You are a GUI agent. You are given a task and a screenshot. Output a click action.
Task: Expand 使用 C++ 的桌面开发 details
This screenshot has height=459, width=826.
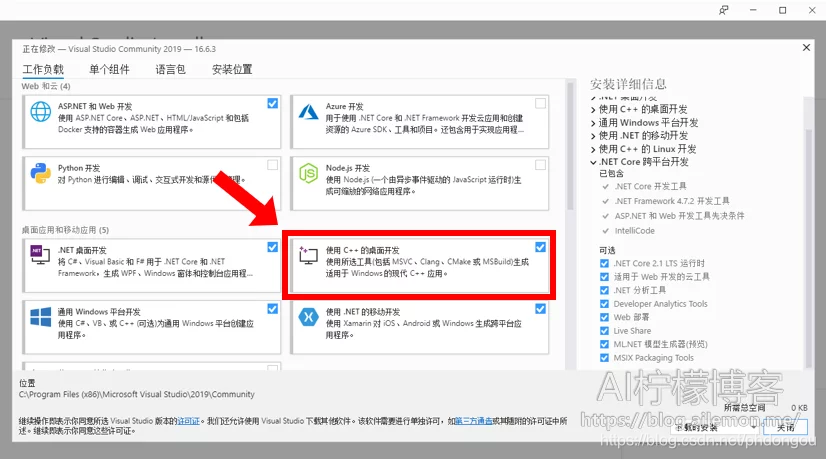coord(593,110)
